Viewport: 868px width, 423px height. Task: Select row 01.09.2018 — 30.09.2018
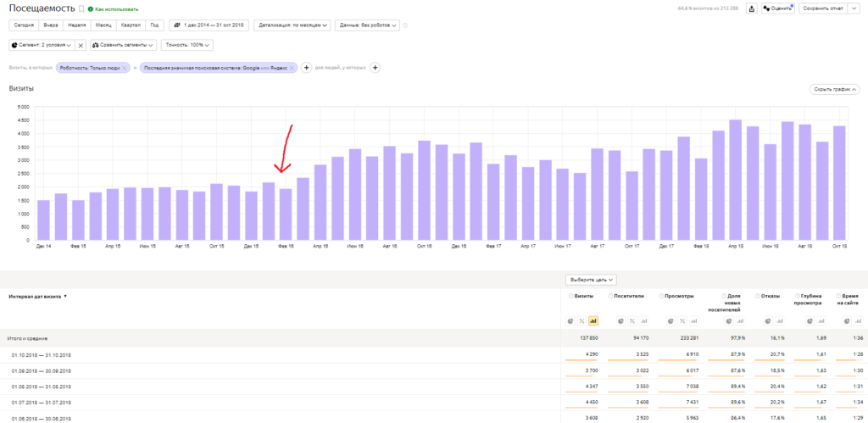(x=434, y=371)
